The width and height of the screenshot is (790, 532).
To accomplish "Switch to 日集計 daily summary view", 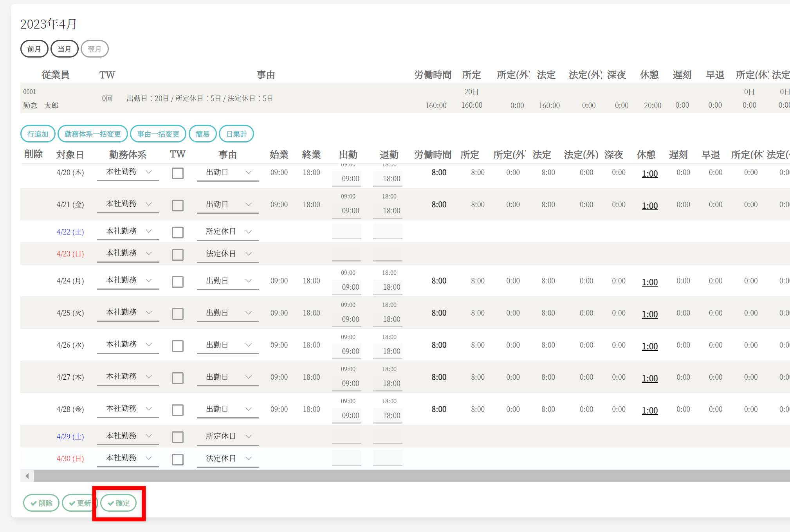I will (x=236, y=134).
